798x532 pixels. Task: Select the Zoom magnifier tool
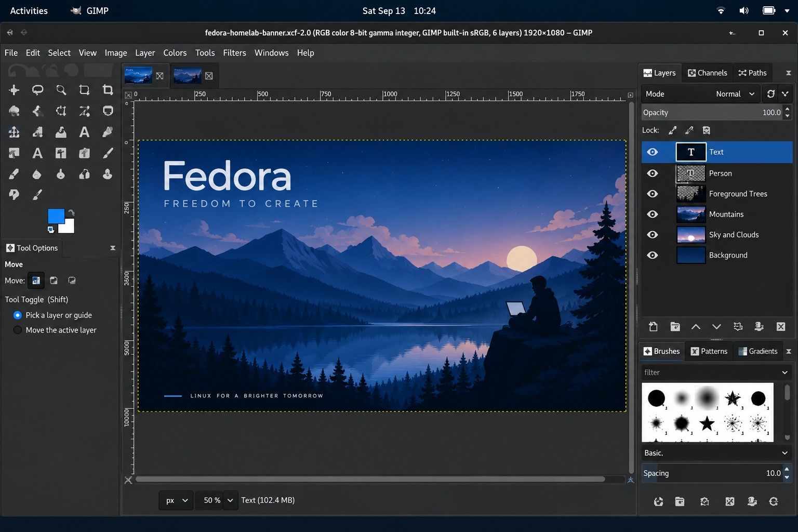tap(61, 90)
